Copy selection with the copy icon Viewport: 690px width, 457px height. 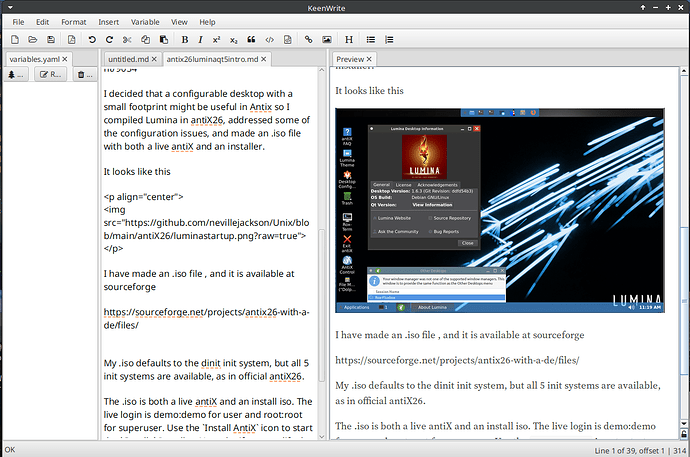[145, 40]
